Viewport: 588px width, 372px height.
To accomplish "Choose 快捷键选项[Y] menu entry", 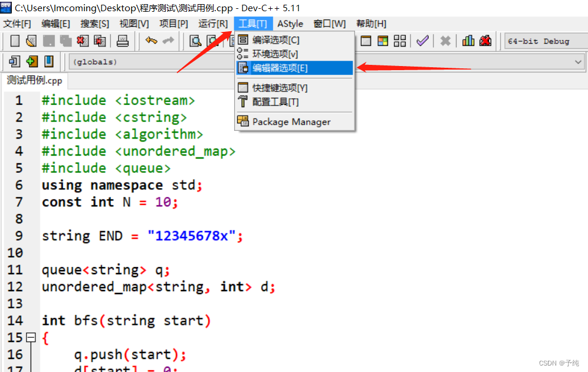I will (x=295, y=88).
